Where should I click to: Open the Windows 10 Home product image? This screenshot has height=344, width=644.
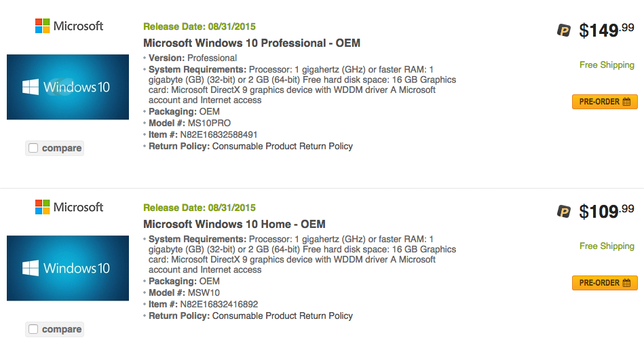(x=68, y=268)
